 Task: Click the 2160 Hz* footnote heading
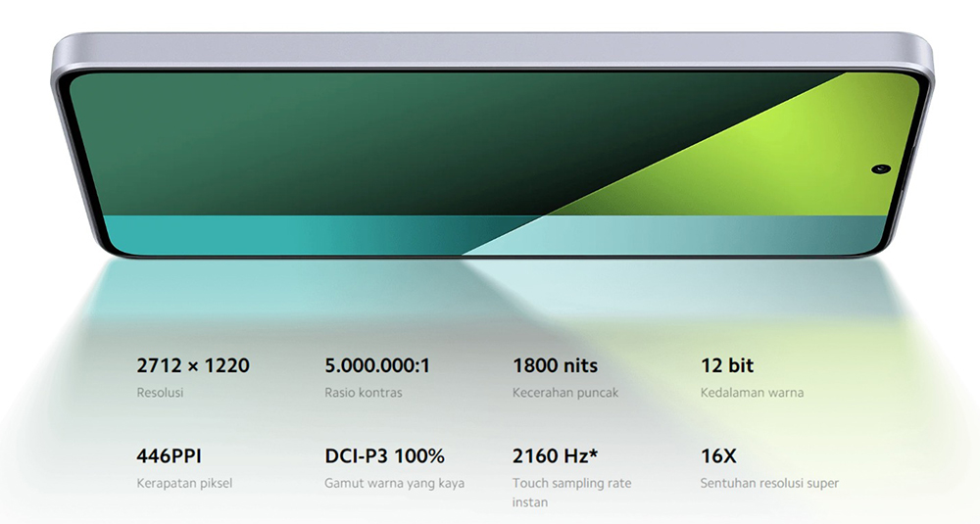coord(556,455)
